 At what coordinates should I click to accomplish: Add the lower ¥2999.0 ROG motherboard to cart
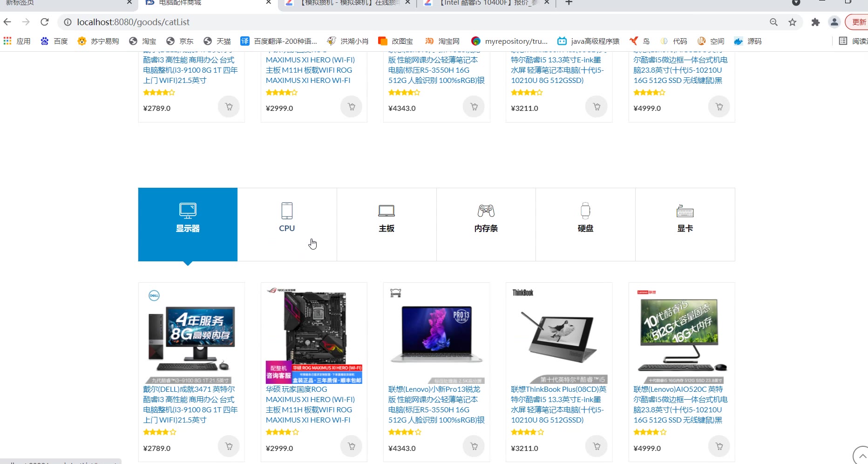(351, 446)
